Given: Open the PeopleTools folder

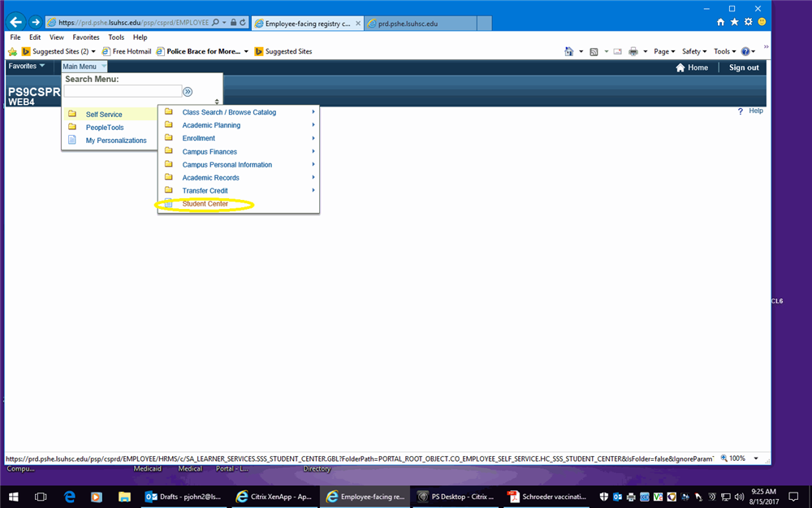Looking at the screenshot, I should 105,128.
